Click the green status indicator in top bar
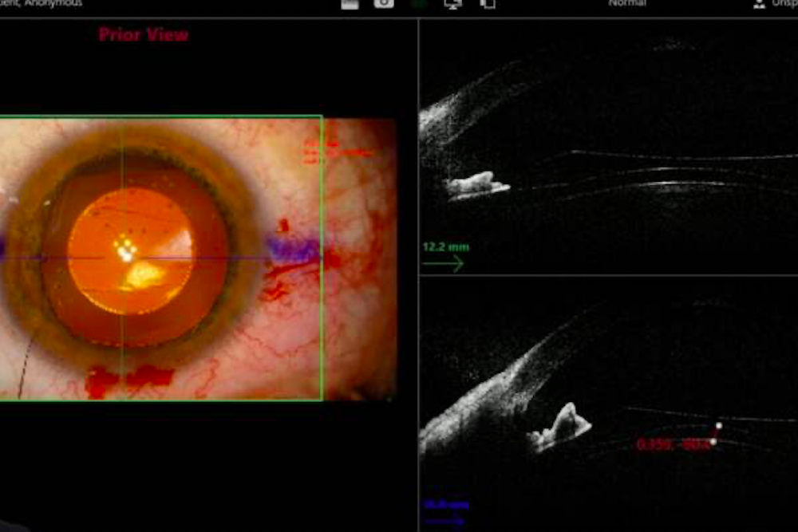This screenshot has width=798, height=532. 419,4
